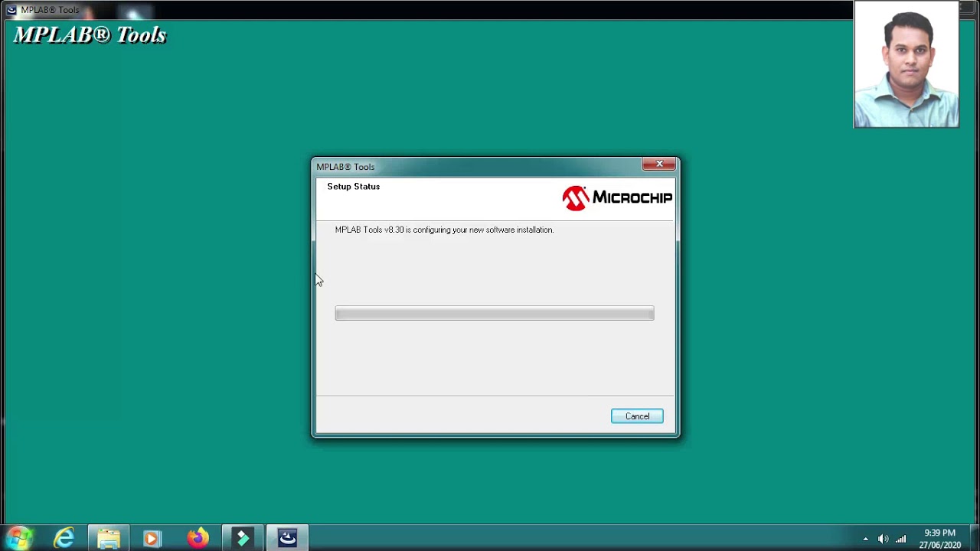Click the Microchip logo in the dialog
The height and width of the screenshot is (551, 980).
click(x=617, y=198)
